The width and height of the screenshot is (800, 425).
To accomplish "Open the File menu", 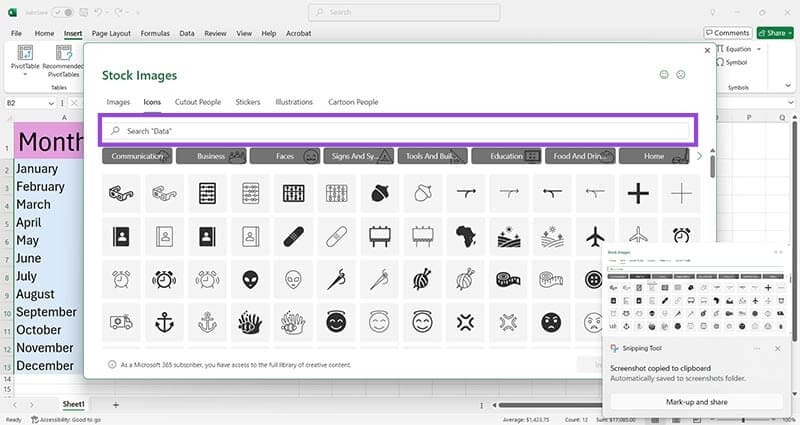I will click(x=16, y=33).
